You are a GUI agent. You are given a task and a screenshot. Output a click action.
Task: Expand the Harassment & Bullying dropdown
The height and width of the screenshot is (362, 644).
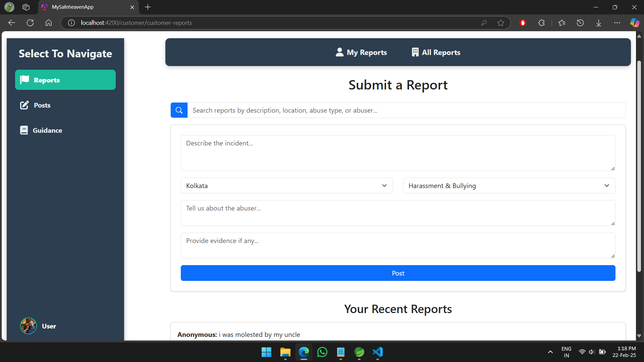click(509, 186)
